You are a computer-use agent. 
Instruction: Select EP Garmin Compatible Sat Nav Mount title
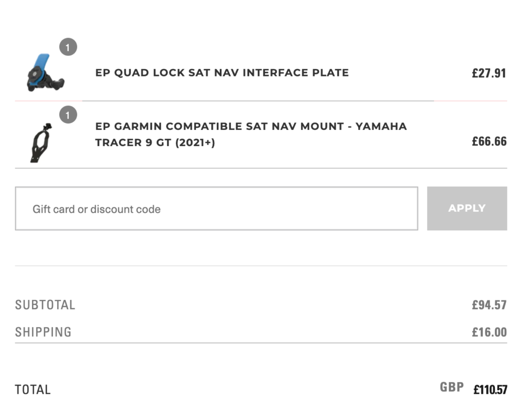click(x=251, y=134)
